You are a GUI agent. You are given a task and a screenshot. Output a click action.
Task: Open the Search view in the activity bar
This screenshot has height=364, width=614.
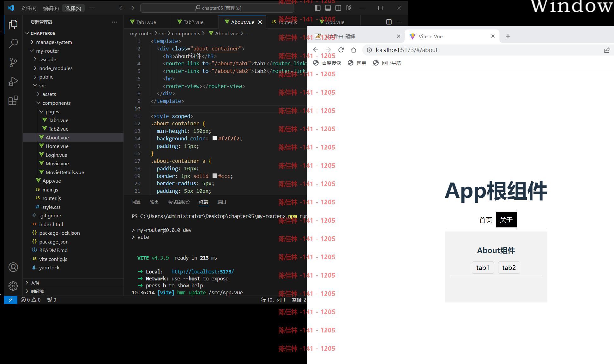coord(13,43)
